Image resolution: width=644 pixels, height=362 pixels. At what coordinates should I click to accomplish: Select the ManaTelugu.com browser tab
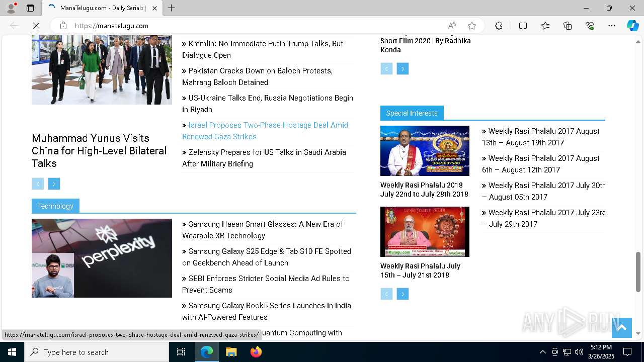click(102, 8)
